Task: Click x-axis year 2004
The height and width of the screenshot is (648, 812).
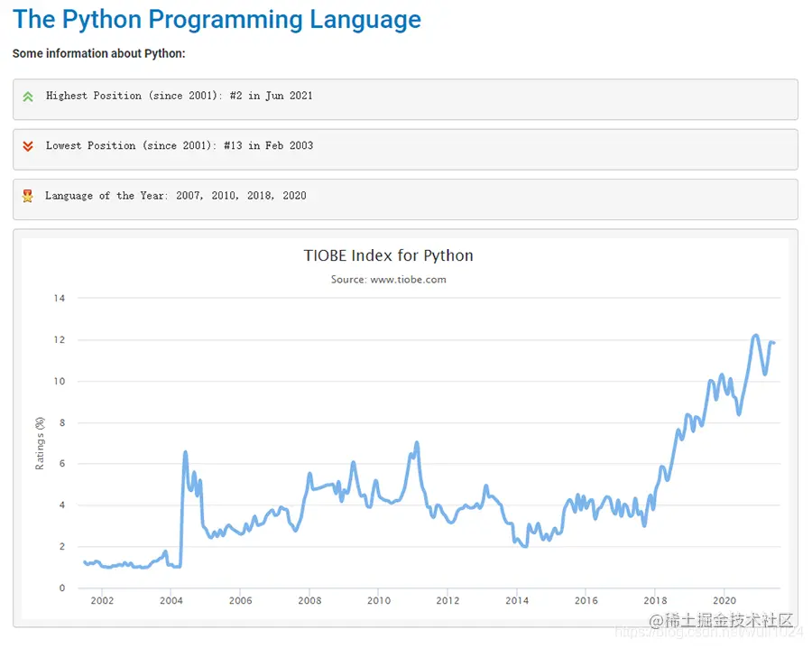Action: [171, 600]
